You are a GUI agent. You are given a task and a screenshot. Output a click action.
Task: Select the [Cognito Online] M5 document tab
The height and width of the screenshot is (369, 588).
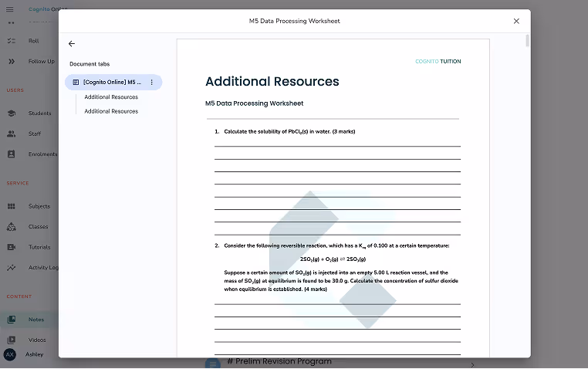pyautogui.click(x=113, y=82)
